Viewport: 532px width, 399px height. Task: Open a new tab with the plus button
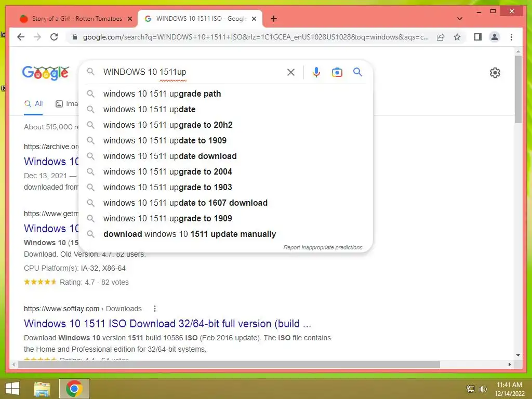tap(273, 19)
